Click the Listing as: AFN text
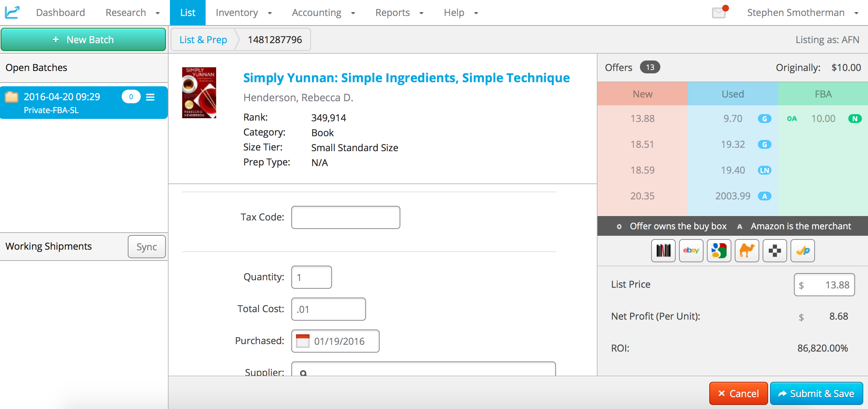This screenshot has width=868, height=409. click(827, 40)
